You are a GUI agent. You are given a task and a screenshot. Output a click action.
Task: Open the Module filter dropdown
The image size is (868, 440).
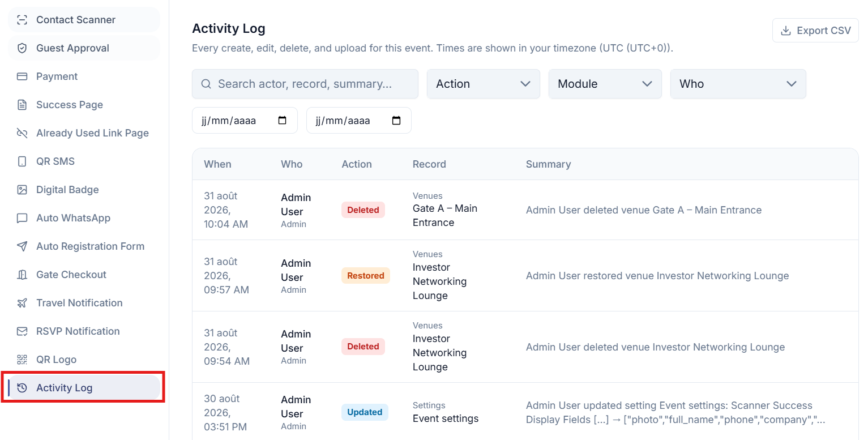point(605,84)
